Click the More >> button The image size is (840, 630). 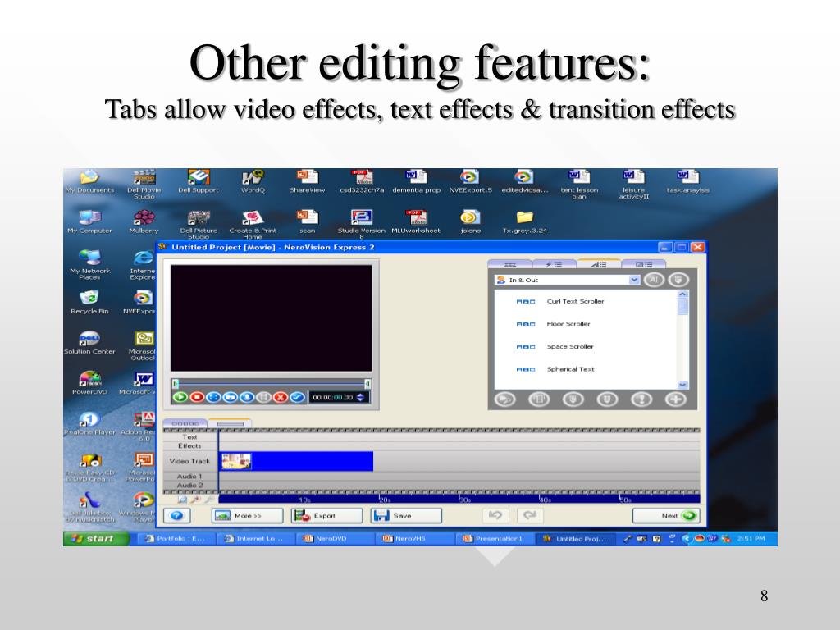pyautogui.click(x=248, y=515)
